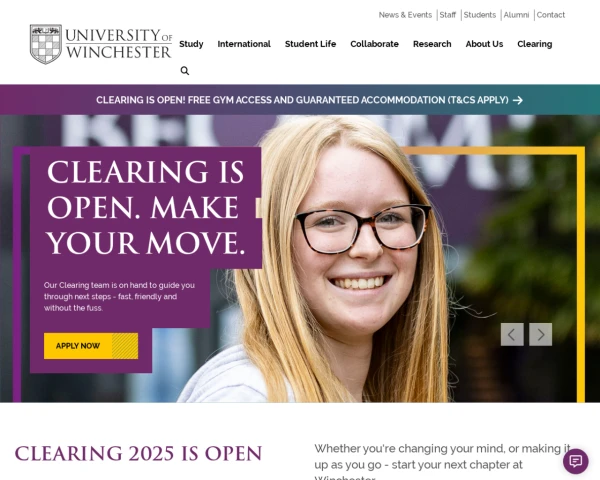Open the International menu
This screenshot has width=600, height=480.
pos(244,44)
